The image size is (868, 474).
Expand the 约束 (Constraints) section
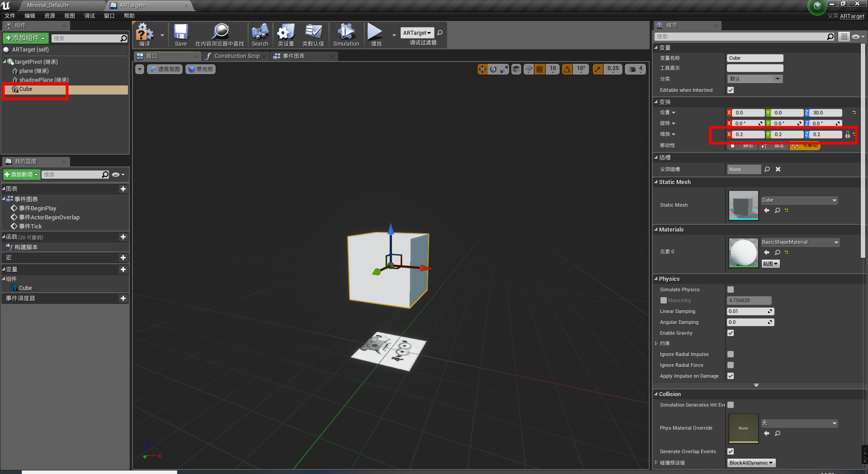pos(656,343)
